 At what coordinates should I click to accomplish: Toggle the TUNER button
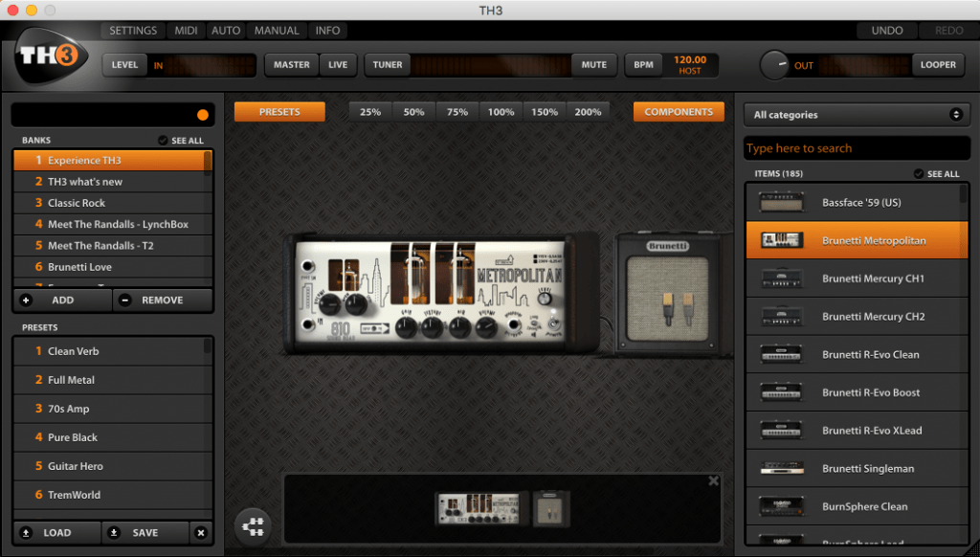pos(388,64)
